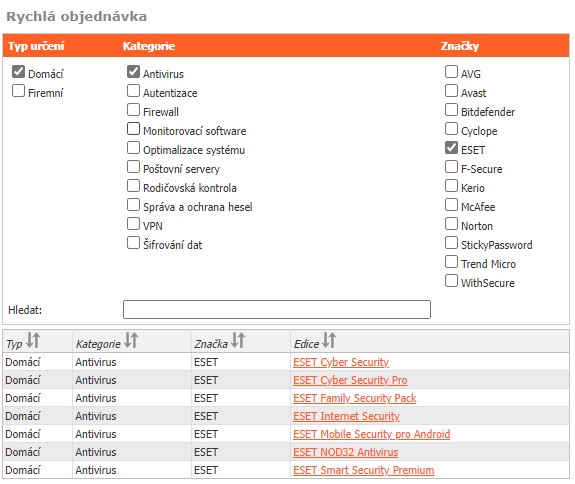The width and height of the screenshot is (575, 484).
Task: Sort table by Typ column arrows
Action: [x=33, y=340]
